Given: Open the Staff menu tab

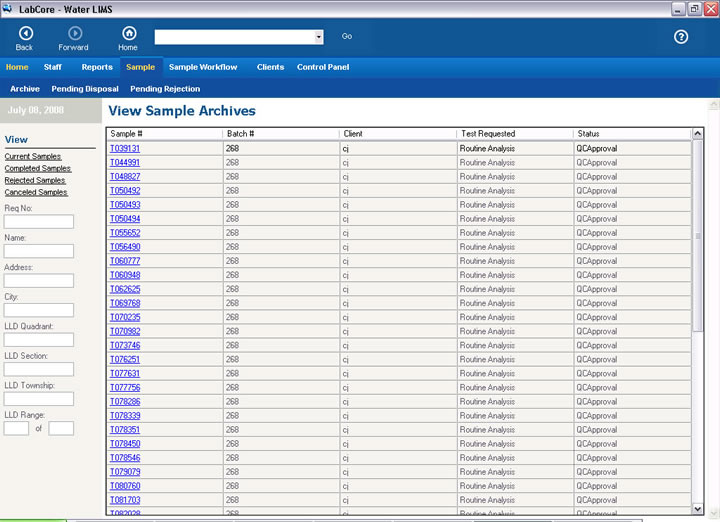Looking at the screenshot, I should [x=53, y=67].
